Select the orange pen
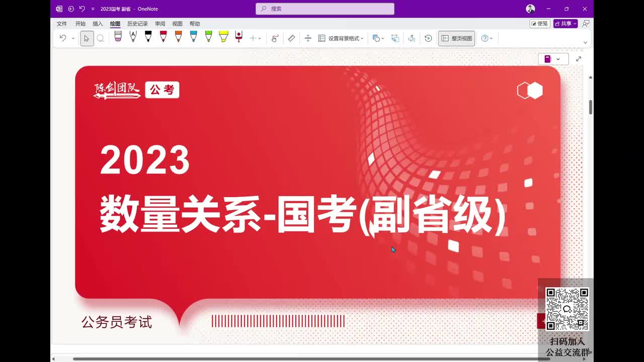 pos(178,37)
